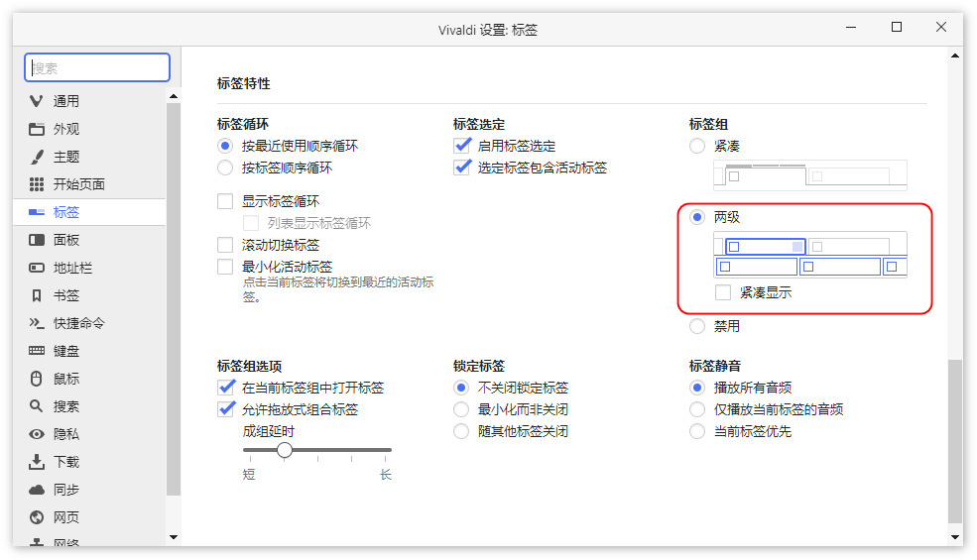977x560 pixels.
Task: Click the 主题 brush icon
Action: (x=36, y=157)
